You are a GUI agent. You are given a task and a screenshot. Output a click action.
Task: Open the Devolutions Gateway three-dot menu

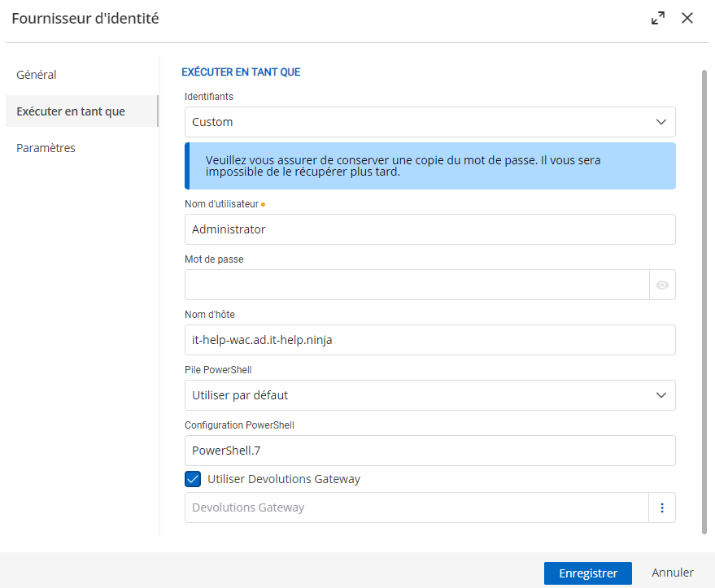[x=662, y=507]
